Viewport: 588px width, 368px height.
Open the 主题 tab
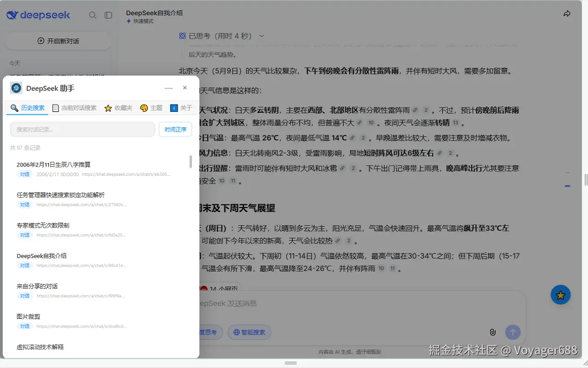151,108
